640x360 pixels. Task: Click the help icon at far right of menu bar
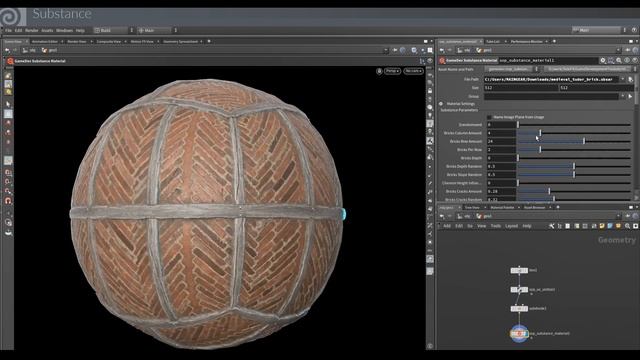point(634,30)
